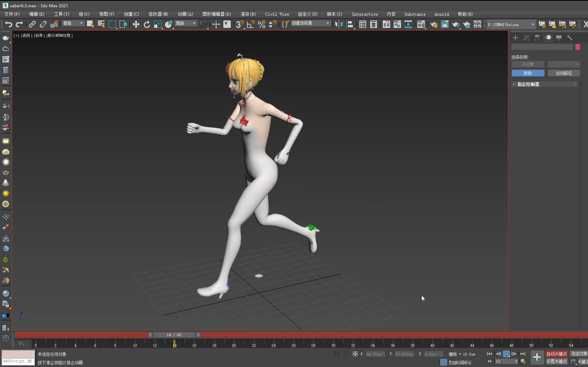The height and width of the screenshot is (367, 588).
Task: Step to the next frame
Action: pos(514,354)
